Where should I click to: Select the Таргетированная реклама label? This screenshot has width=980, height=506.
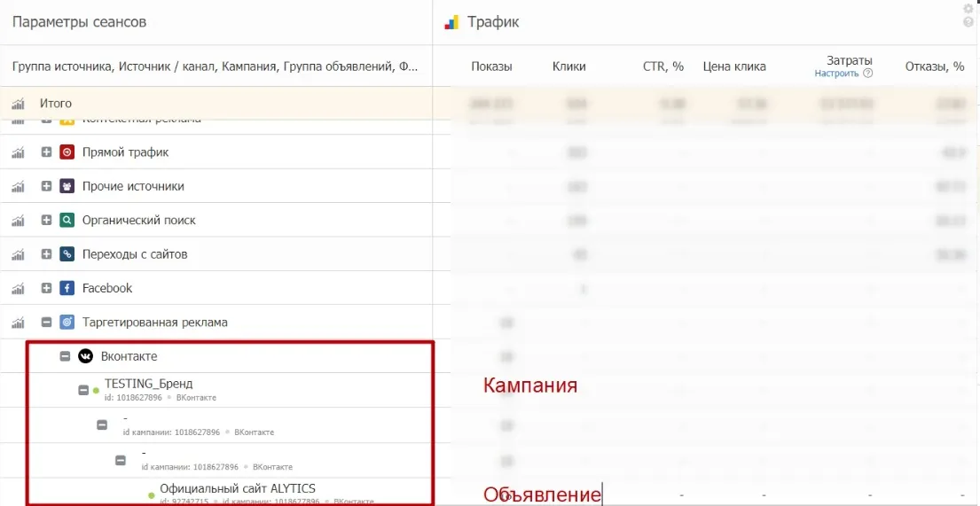click(x=155, y=323)
